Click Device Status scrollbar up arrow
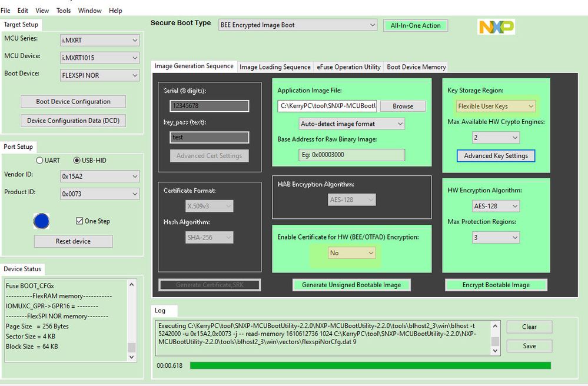The height and width of the screenshot is (386, 588). pyautogui.click(x=131, y=284)
